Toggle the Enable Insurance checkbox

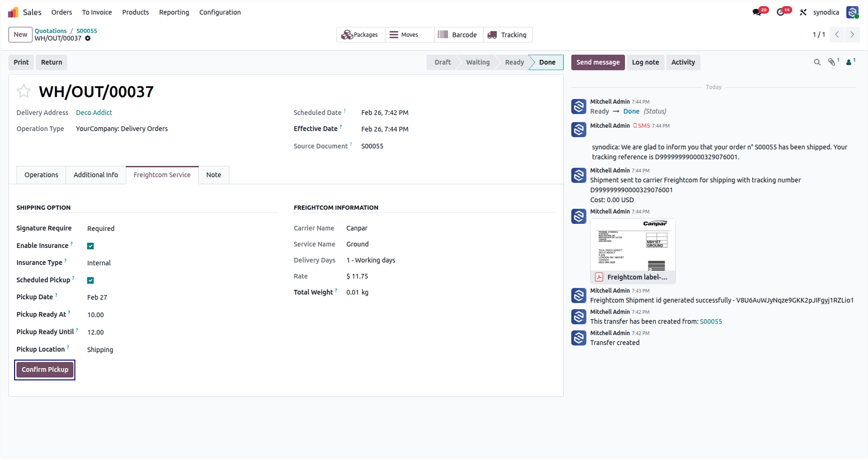[x=90, y=246]
